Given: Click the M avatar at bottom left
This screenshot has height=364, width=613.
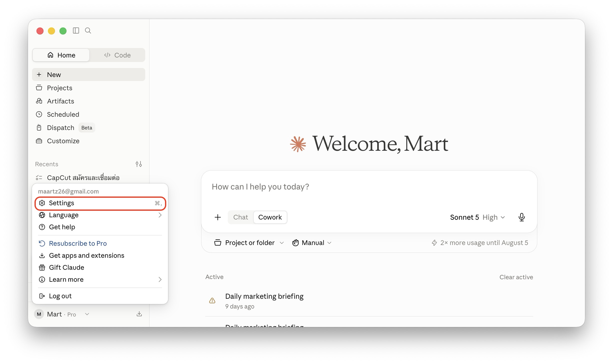Looking at the screenshot, I should pos(39,314).
